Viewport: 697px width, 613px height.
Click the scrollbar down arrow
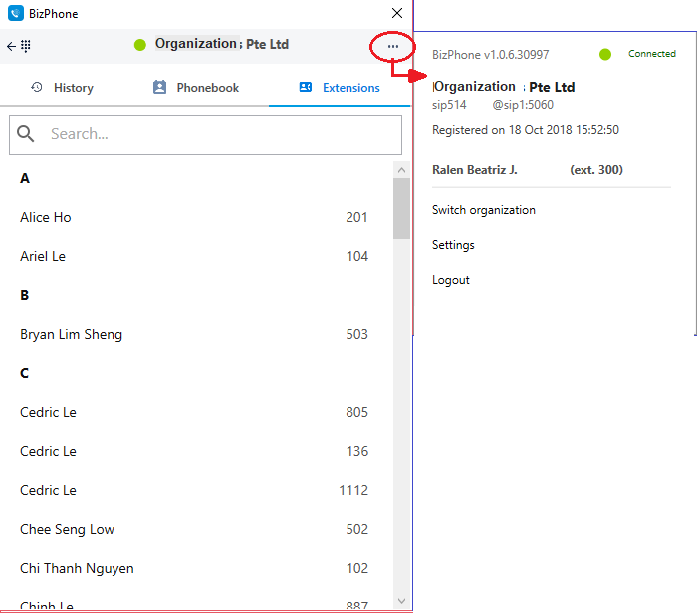point(401,601)
